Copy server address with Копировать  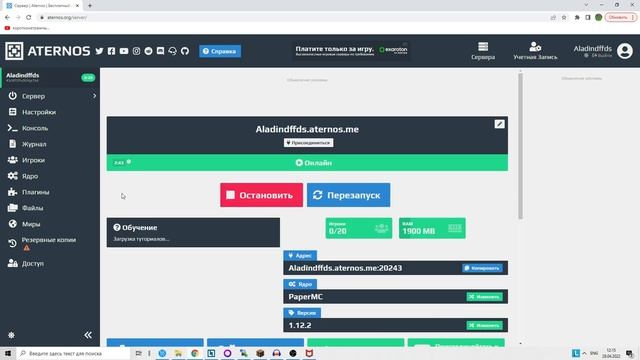[482, 268]
